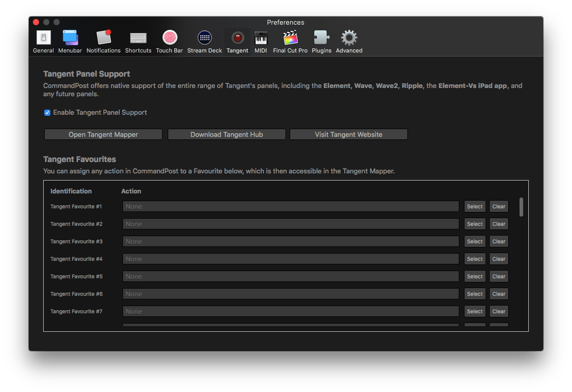This screenshot has height=392, width=572.
Task: Click Select for Tangent Favourite #7
Action: [475, 312]
